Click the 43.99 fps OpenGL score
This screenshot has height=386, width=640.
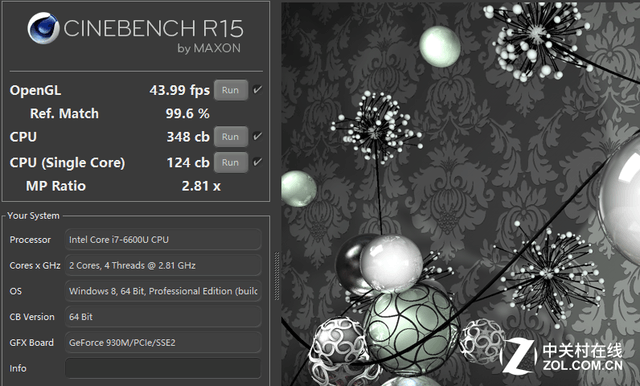coord(180,90)
